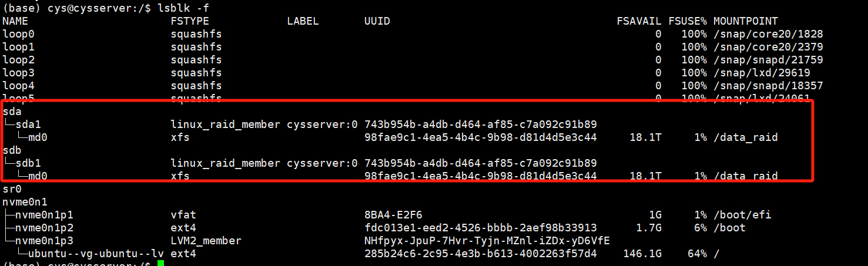Screen dimensions: 868x266
Task: Select the vfat filesystem type text
Action: pos(184,214)
